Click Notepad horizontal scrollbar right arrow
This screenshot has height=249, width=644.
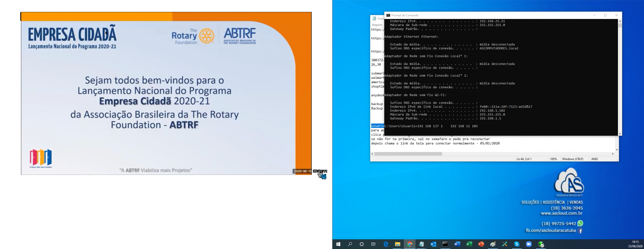click(x=612, y=154)
